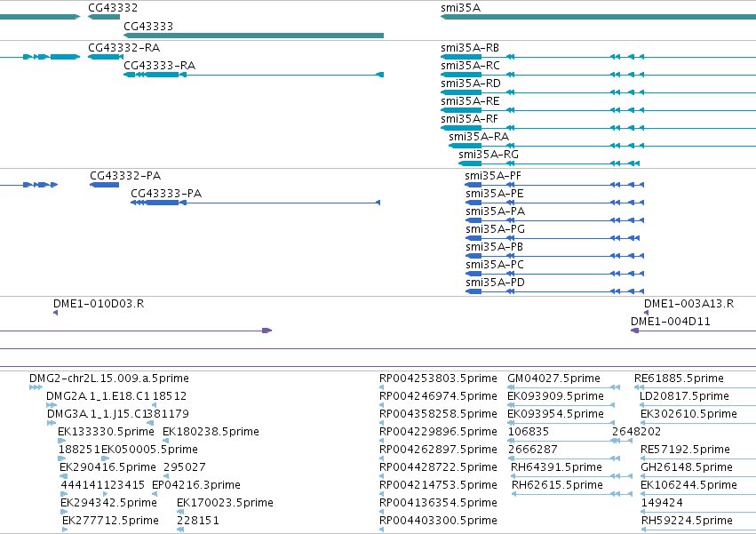756x534 pixels.
Task: Select transcript smi35A-RB
Action: click(x=470, y=48)
